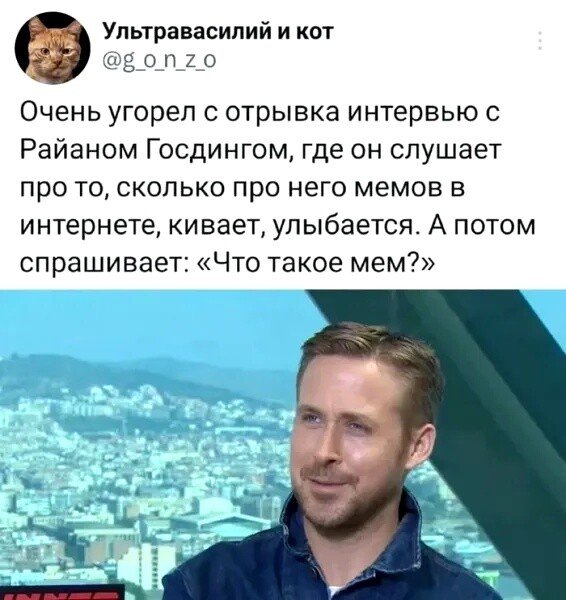Open the interview image thumbnail
This screenshot has width=566, height=600.
[x=283, y=445]
